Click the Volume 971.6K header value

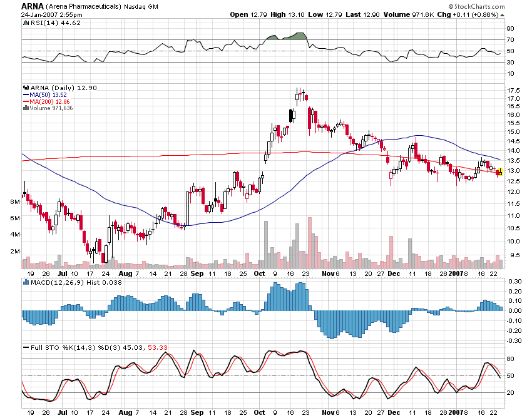tap(409, 14)
